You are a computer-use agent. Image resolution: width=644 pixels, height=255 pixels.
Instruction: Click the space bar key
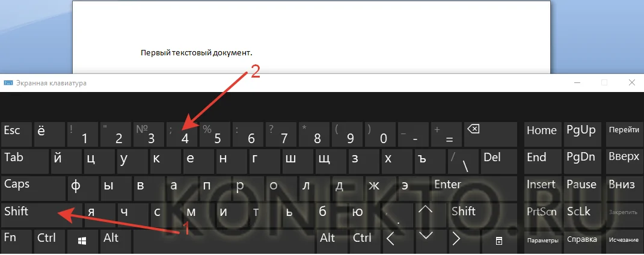pos(224,241)
